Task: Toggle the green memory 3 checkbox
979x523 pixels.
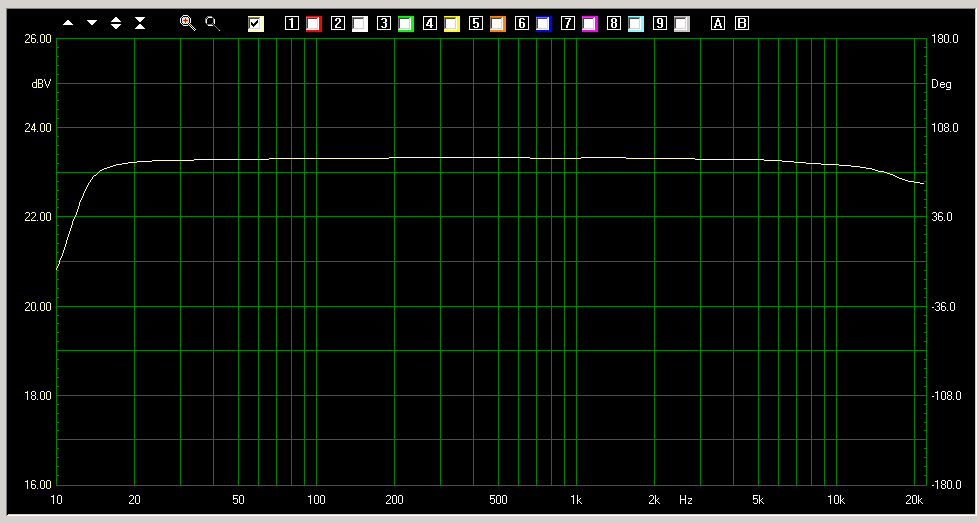Action: (x=406, y=24)
